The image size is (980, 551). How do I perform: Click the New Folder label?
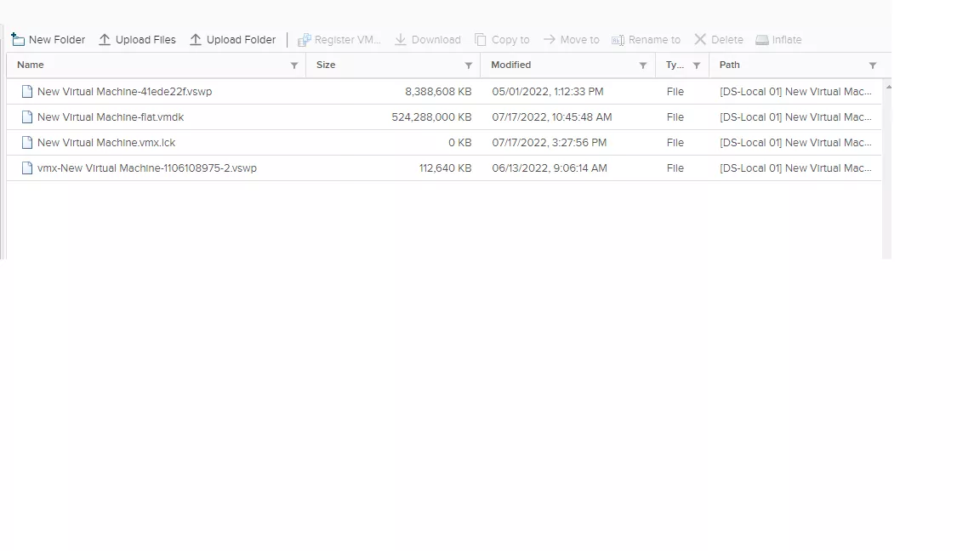pos(57,40)
